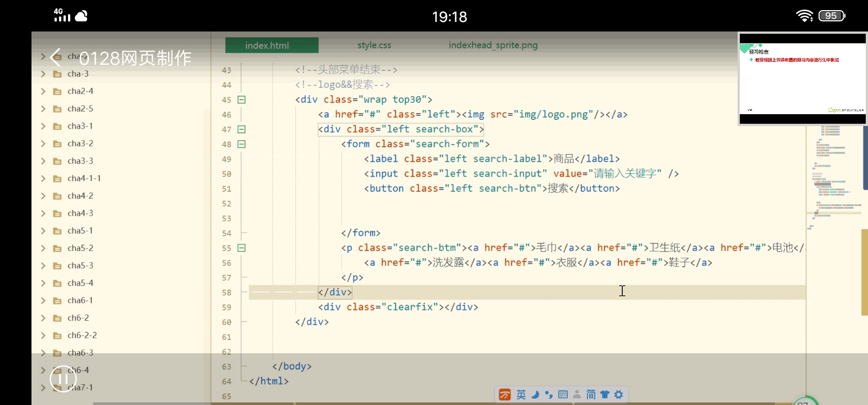Click the orange IME logo icon
Viewport: 868px width, 405px height.
505,395
